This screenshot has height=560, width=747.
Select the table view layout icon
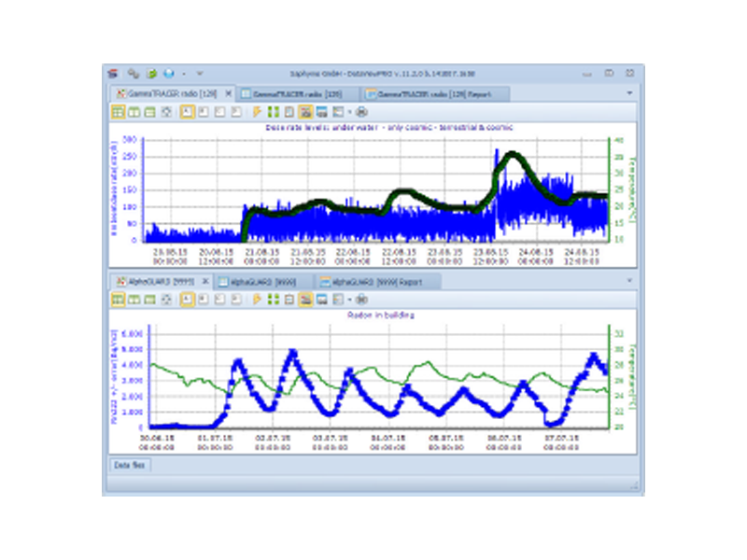[x=152, y=110]
